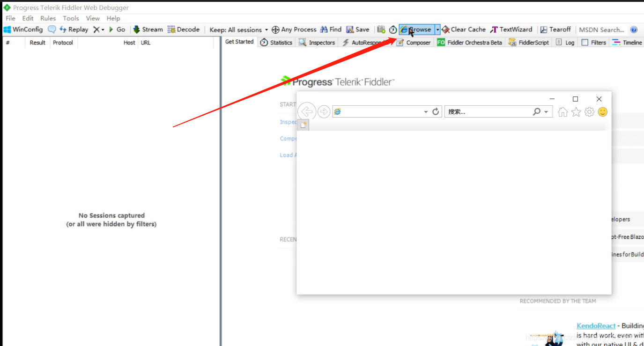
Task: Save sessions with Save button
Action: pyautogui.click(x=358, y=29)
